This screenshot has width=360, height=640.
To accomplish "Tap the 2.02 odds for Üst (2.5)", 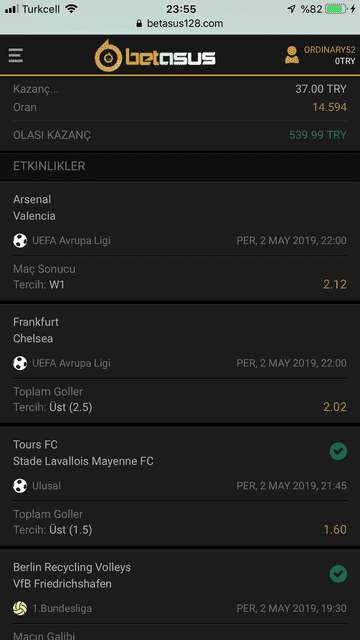I will [335, 407].
